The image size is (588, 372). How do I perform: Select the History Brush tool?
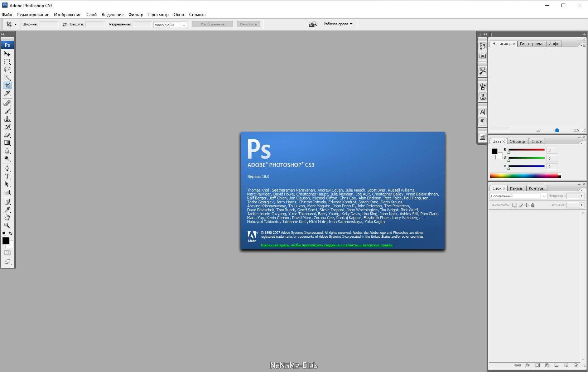(x=7, y=127)
